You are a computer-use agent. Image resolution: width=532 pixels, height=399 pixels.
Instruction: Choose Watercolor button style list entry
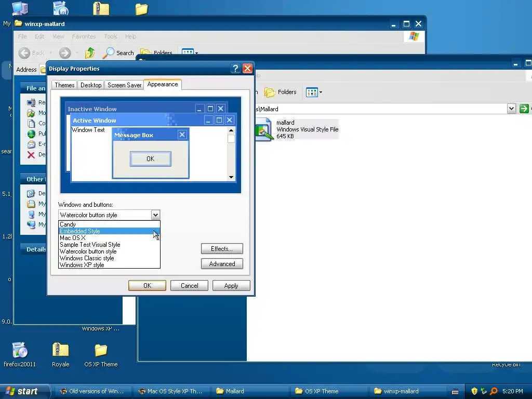[109, 251]
